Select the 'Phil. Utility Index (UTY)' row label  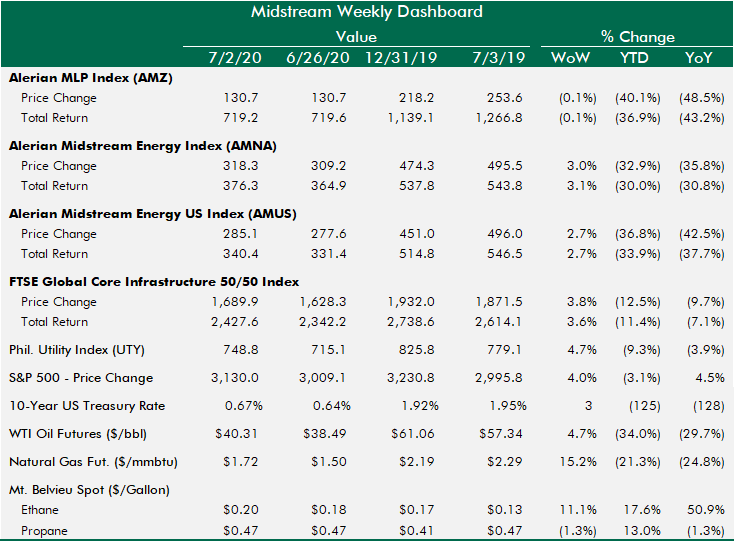[x=77, y=350]
